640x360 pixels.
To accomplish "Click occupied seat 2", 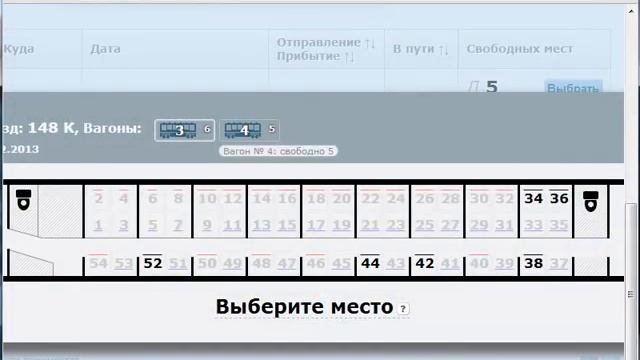I will pyautogui.click(x=98, y=198).
